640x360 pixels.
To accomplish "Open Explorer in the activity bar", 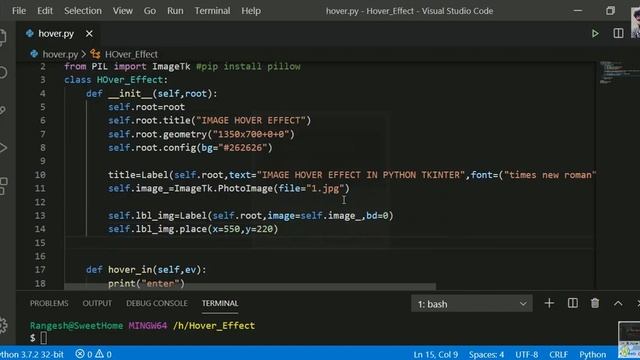I will [x=3, y=37].
